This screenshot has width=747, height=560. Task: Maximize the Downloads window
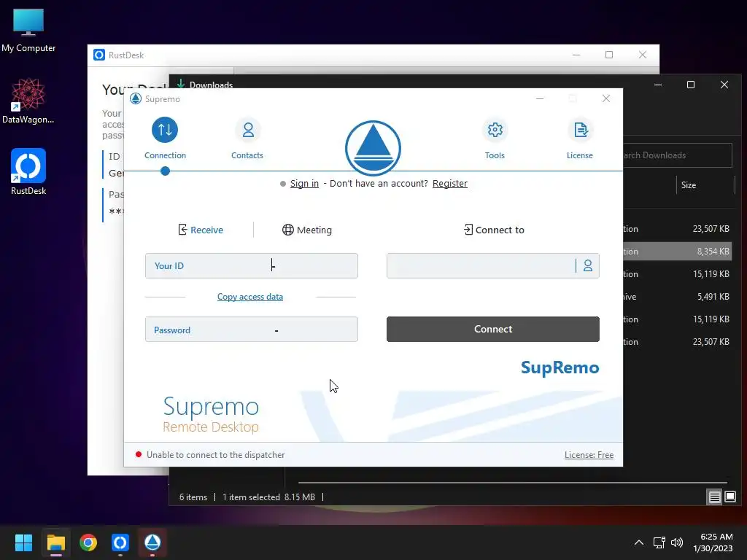coord(691,85)
